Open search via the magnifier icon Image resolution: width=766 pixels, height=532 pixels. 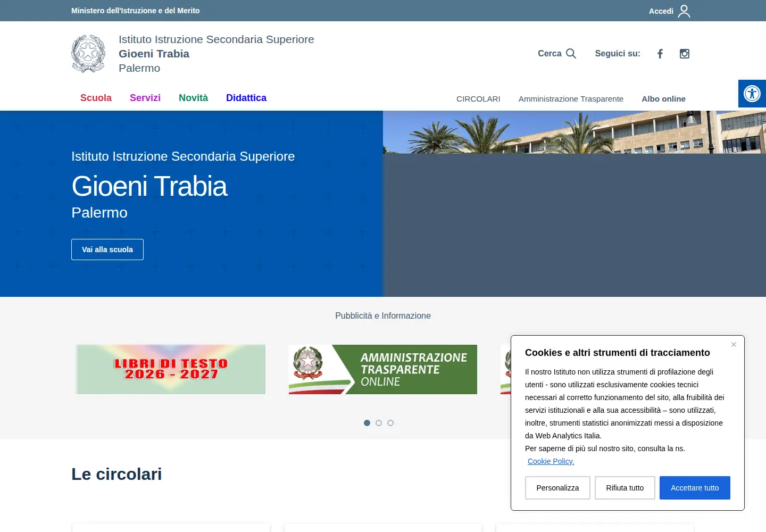coord(571,53)
